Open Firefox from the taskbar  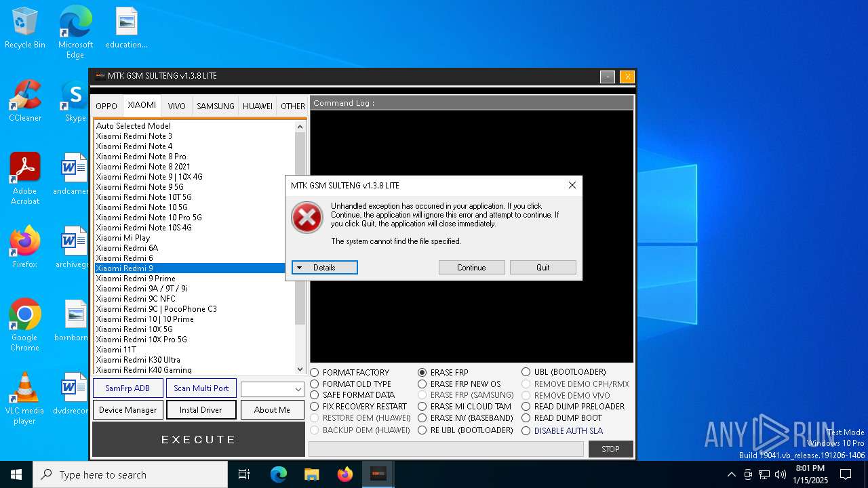pyautogui.click(x=344, y=474)
